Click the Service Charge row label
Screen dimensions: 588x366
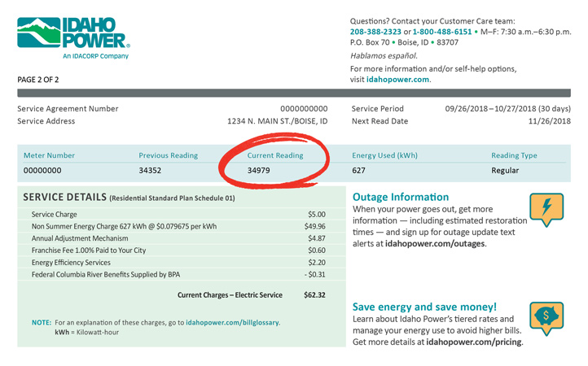pos(54,214)
